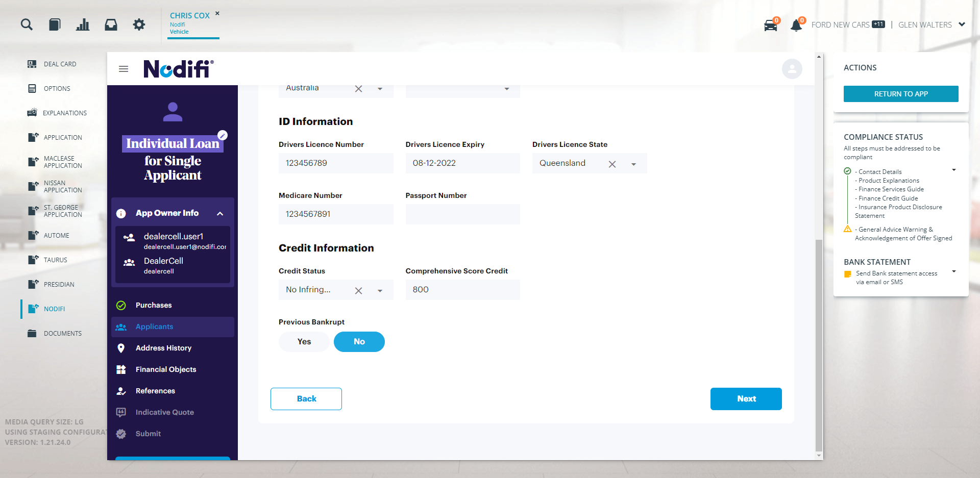Expand the Bank Statement section
Image resolution: width=980 pixels, height=478 pixels.
[x=954, y=271]
